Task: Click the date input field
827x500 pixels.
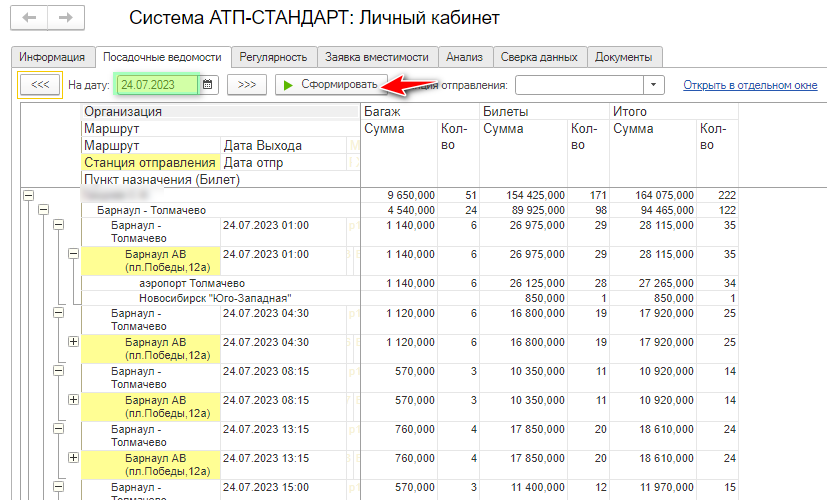Action: click(156, 85)
